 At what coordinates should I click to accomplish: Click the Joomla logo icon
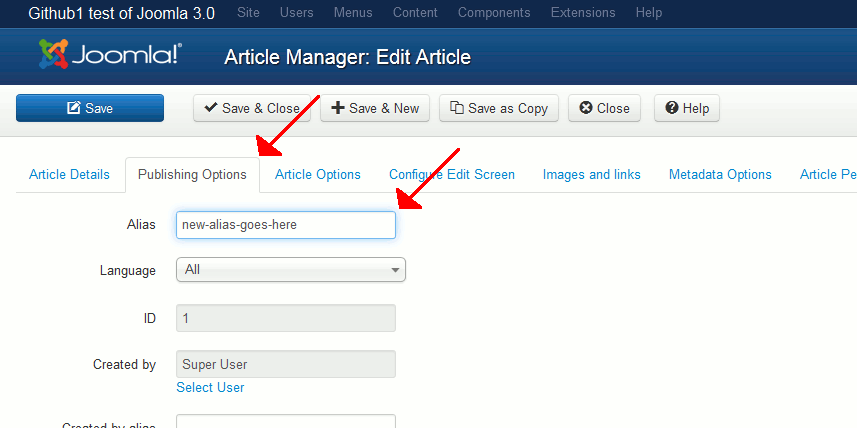click(54, 55)
